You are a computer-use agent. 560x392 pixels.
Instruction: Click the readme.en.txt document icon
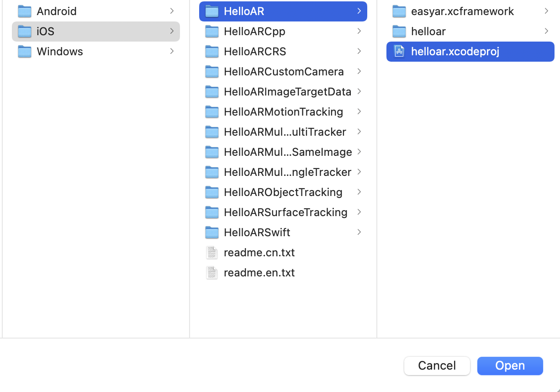(x=211, y=273)
